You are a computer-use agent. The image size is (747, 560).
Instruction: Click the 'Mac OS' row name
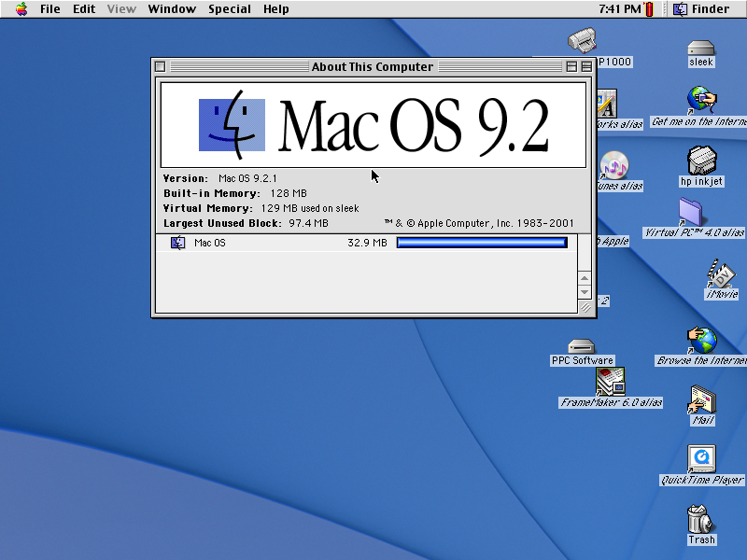210,243
